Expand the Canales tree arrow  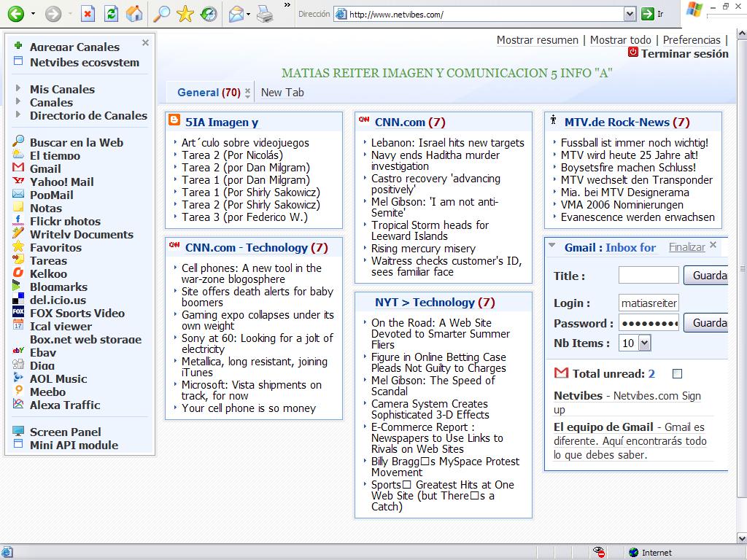(x=18, y=101)
